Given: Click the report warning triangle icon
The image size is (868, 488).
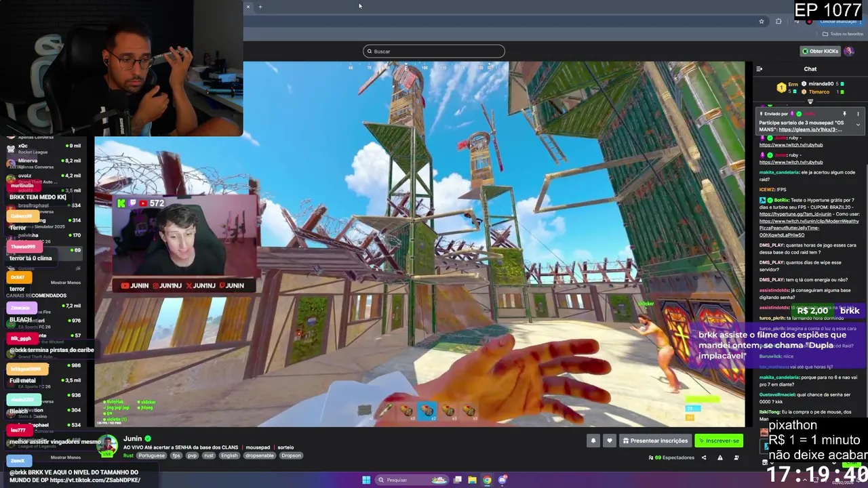Looking at the screenshot, I should pos(719,457).
